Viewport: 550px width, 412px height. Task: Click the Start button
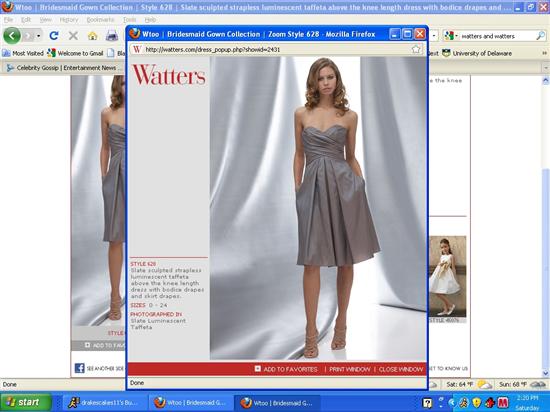coord(26,403)
